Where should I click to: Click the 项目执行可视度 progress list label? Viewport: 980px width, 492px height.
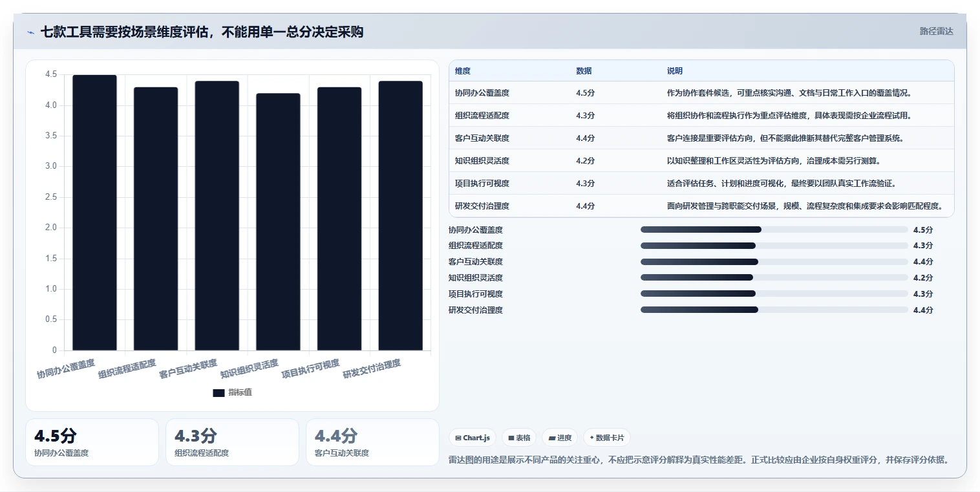pyautogui.click(x=476, y=294)
